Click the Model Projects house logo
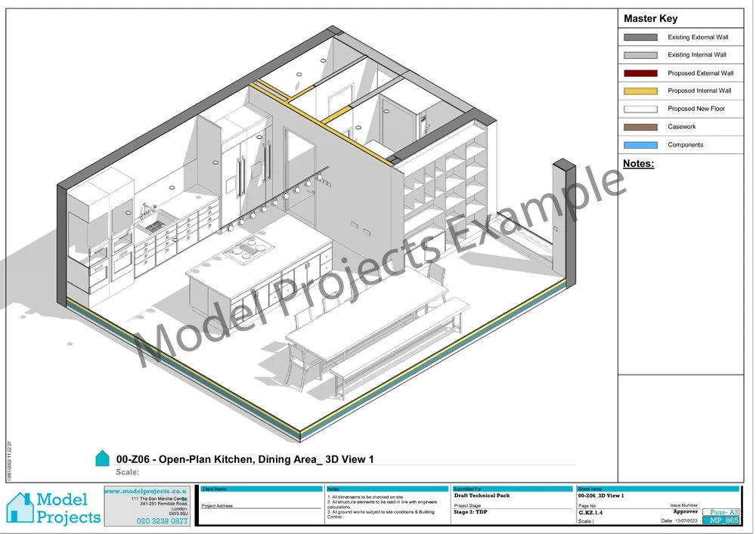Viewport: 756px width, 534px height. pyautogui.click(x=20, y=508)
